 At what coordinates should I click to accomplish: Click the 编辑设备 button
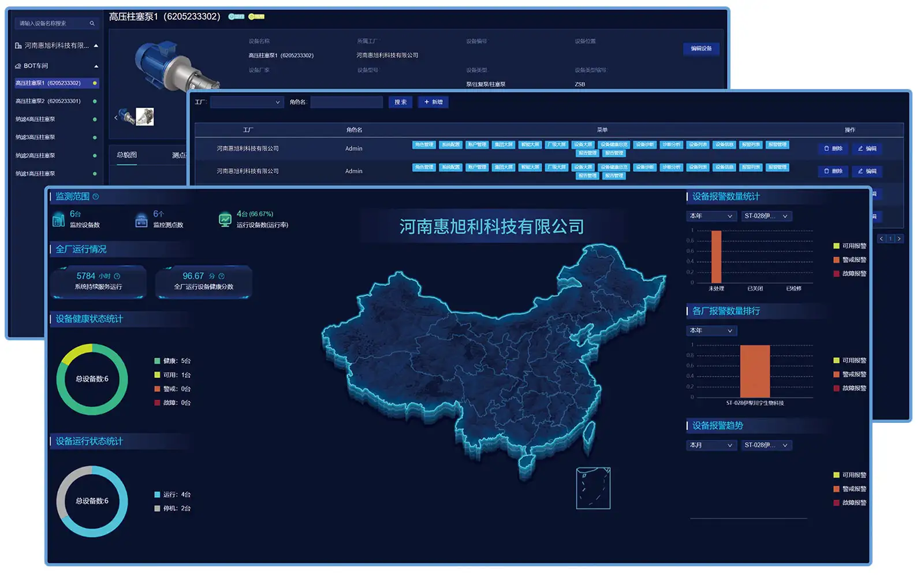[701, 49]
